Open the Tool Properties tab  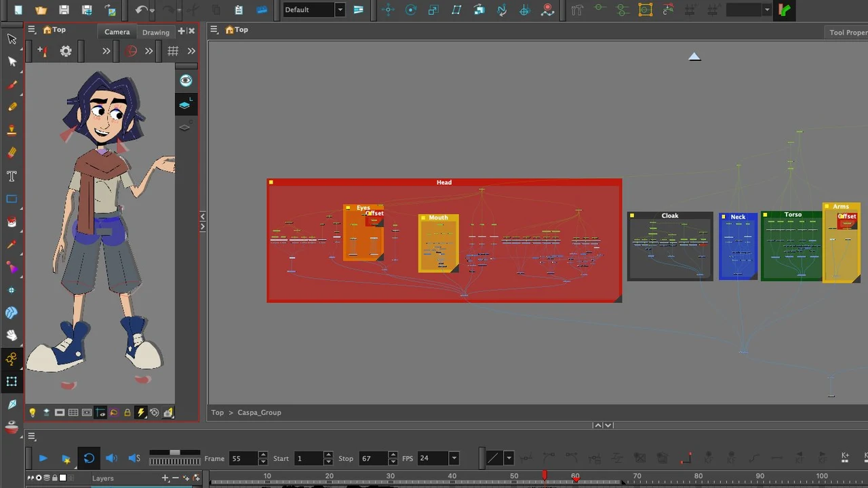848,32
